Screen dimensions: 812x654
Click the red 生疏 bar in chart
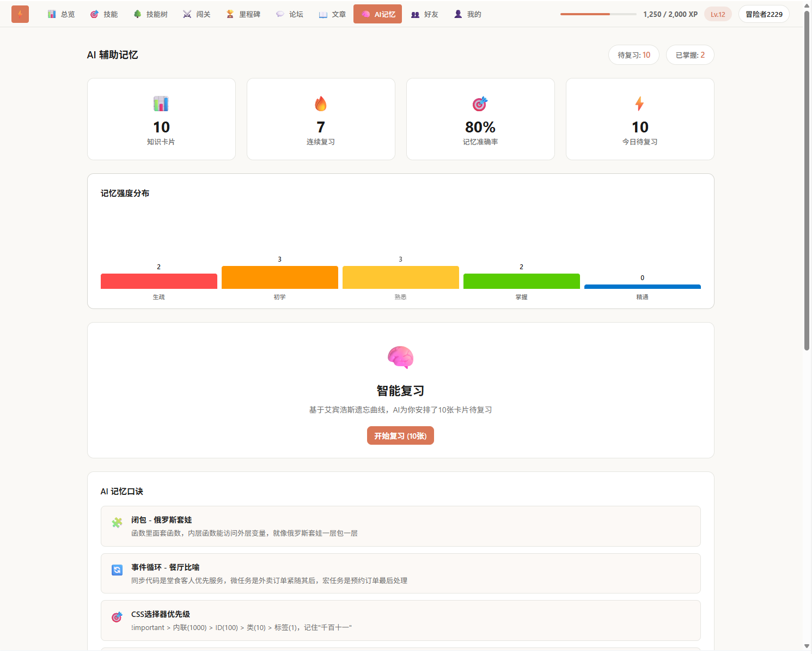point(159,281)
